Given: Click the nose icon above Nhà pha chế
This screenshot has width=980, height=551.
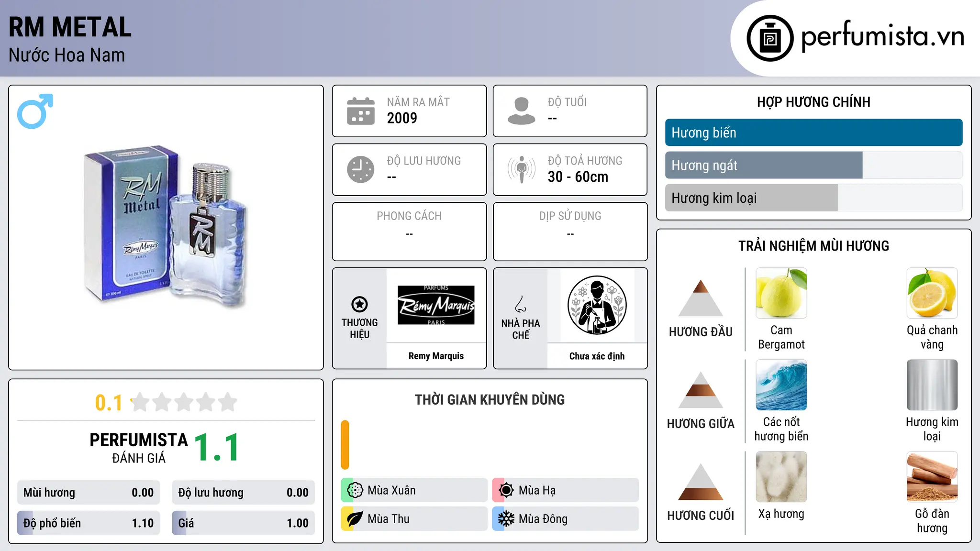Looking at the screenshot, I should pyautogui.click(x=521, y=304).
